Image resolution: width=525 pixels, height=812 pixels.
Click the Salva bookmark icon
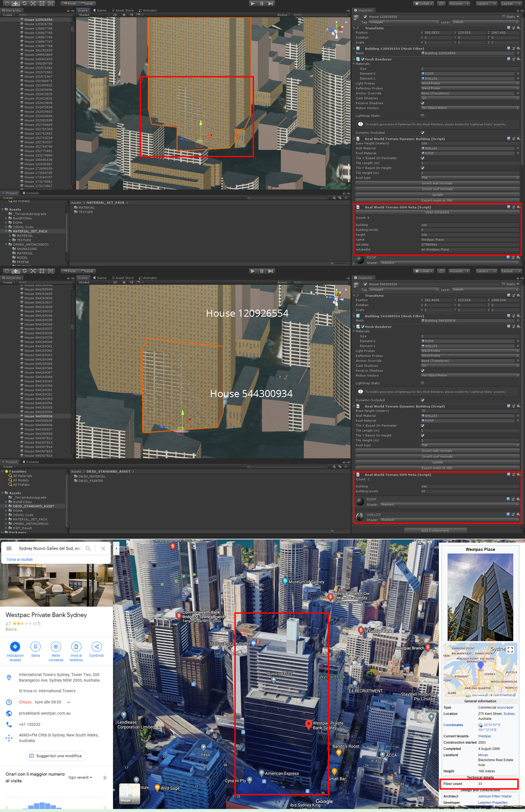36,646
